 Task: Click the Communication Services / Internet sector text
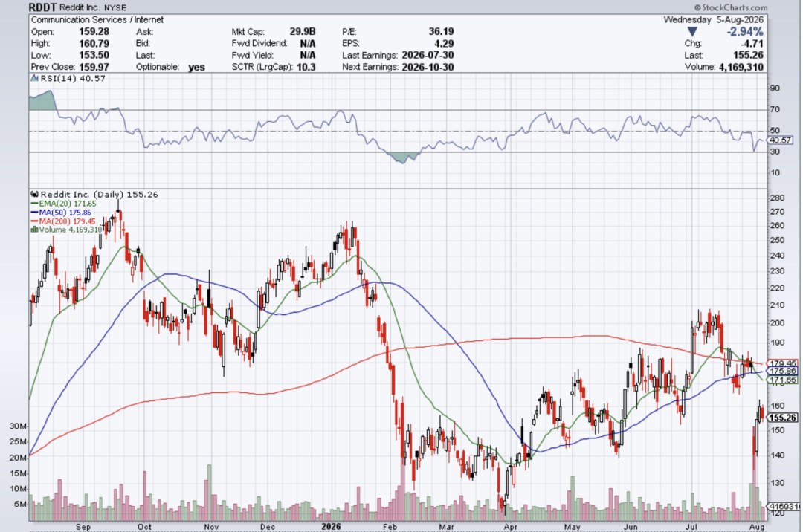(97, 20)
